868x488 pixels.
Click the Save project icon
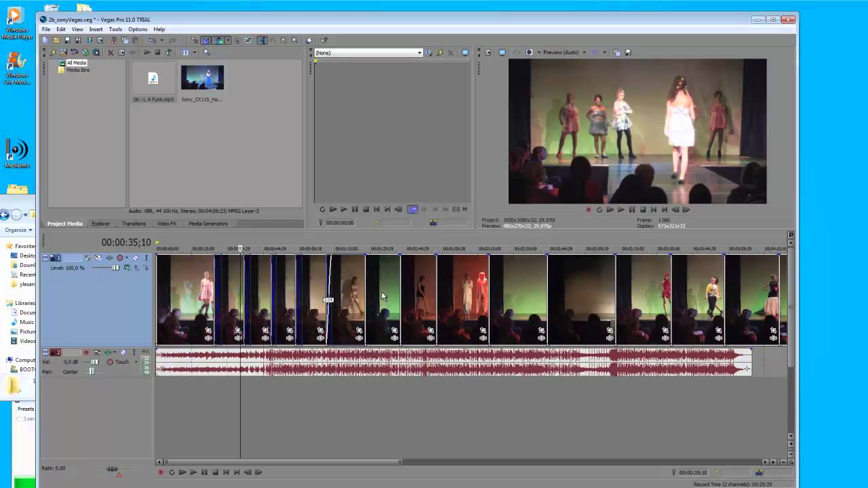point(68,40)
